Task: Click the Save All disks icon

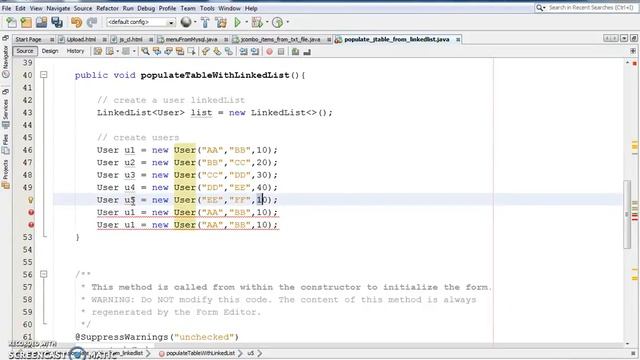Action: (57, 22)
